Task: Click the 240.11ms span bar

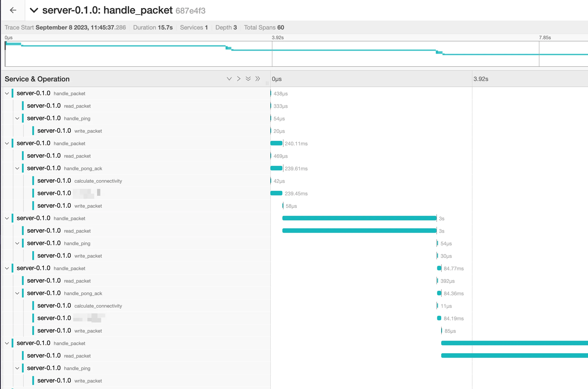Action: point(276,143)
